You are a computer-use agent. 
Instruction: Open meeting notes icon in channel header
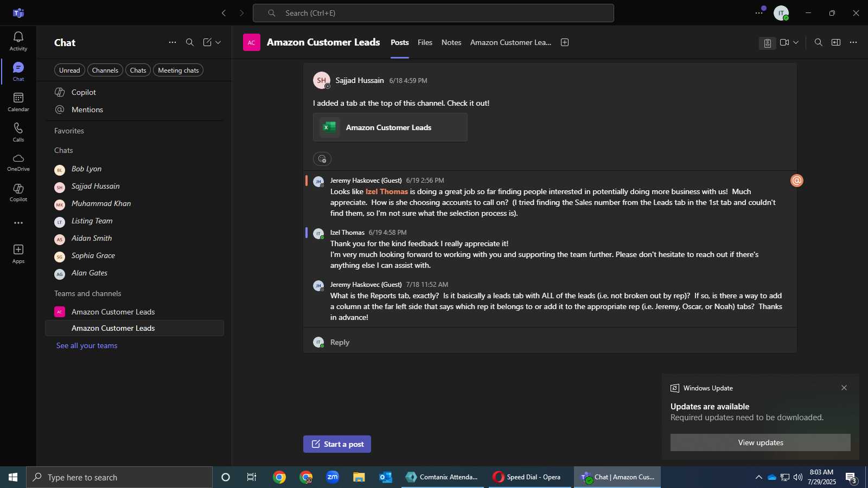pyautogui.click(x=767, y=43)
